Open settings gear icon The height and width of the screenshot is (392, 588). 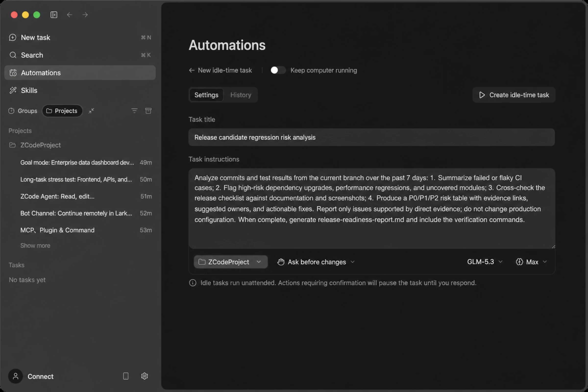pos(145,376)
